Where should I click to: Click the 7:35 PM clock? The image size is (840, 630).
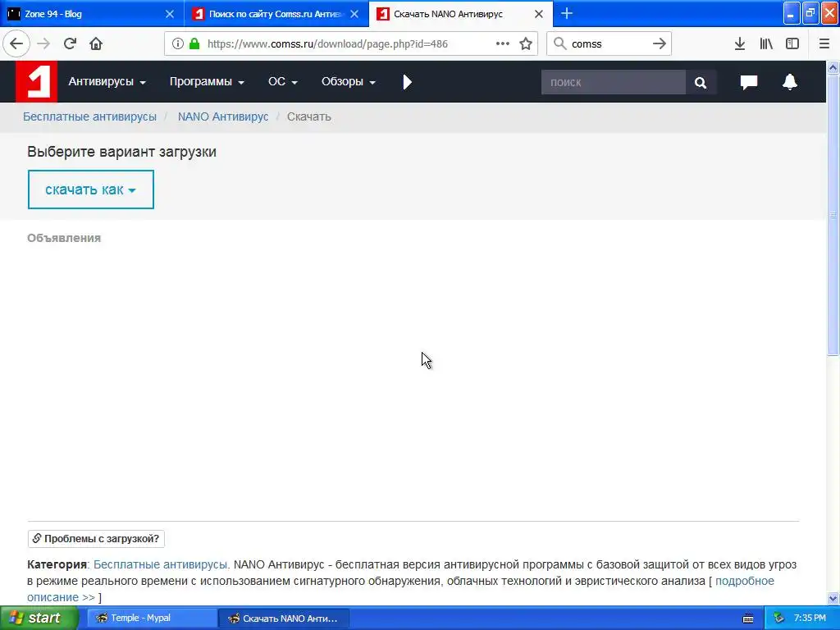pos(810,619)
